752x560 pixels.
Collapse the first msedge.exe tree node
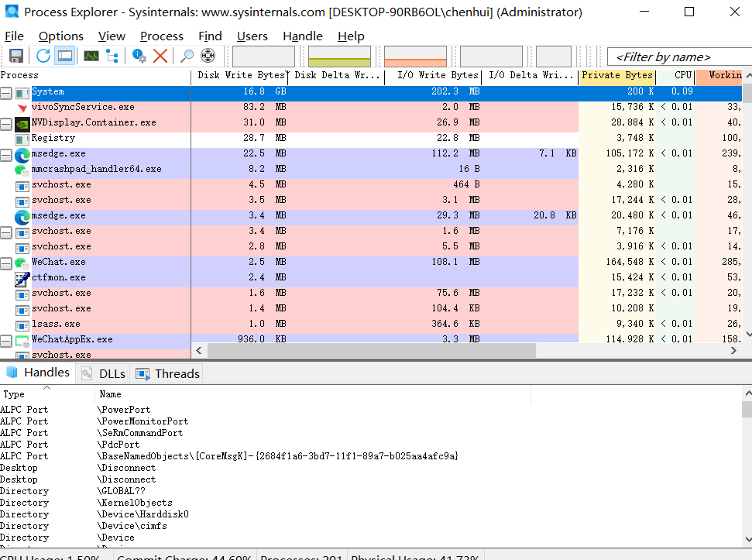click(x=5, y=156)
